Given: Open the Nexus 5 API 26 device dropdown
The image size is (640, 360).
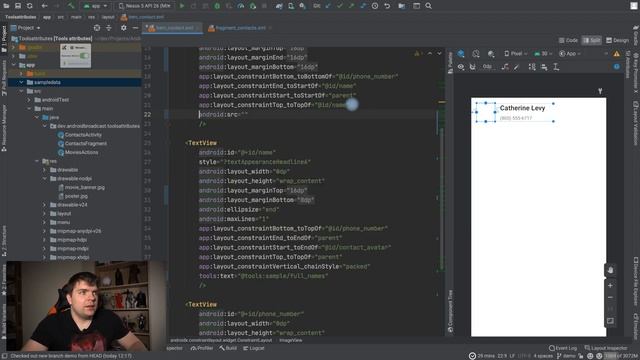Looking at the screenshot, I should click(145, 6).
